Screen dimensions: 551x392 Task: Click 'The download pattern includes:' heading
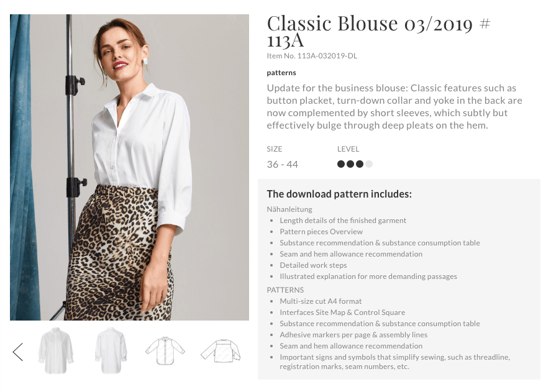coord(339,194)
